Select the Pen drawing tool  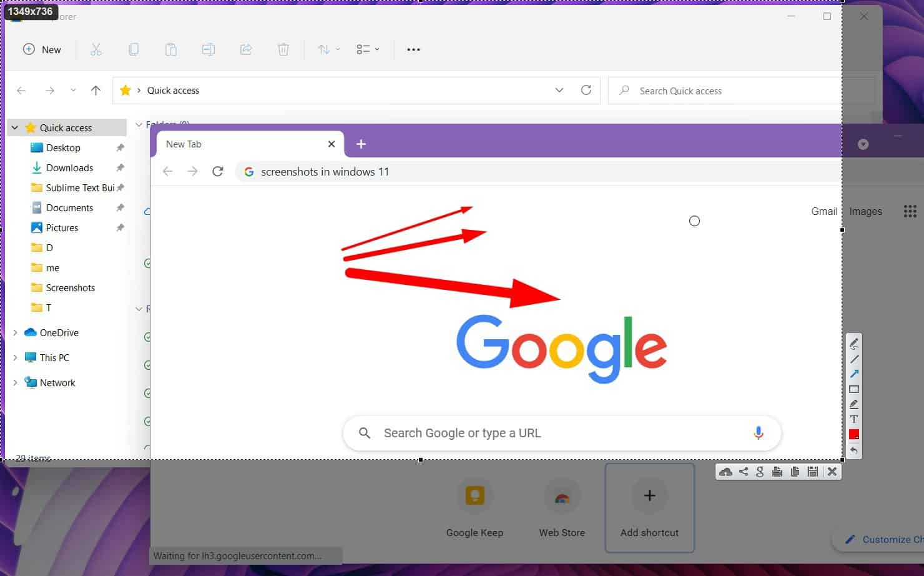(x=854, y=343)
